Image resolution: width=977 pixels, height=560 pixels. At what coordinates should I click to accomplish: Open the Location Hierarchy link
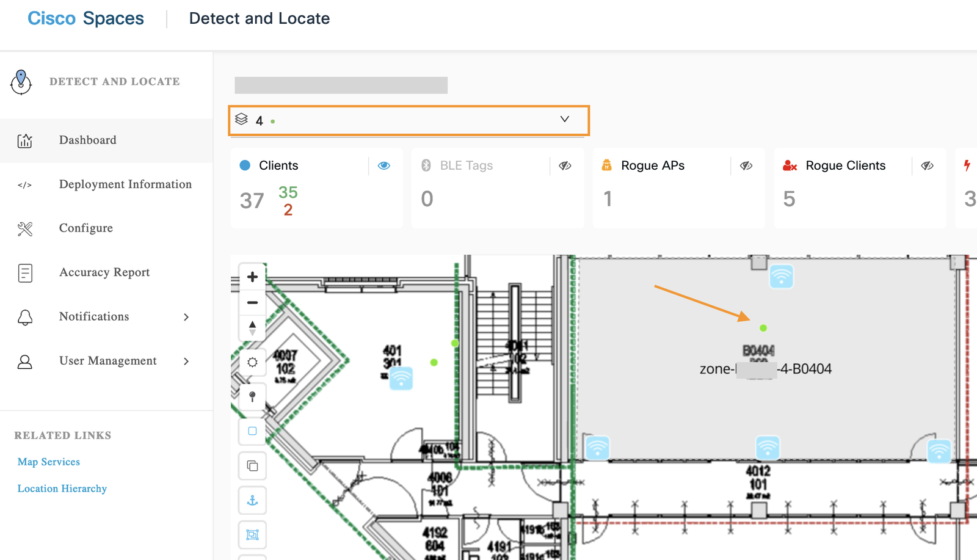point(62,489)
